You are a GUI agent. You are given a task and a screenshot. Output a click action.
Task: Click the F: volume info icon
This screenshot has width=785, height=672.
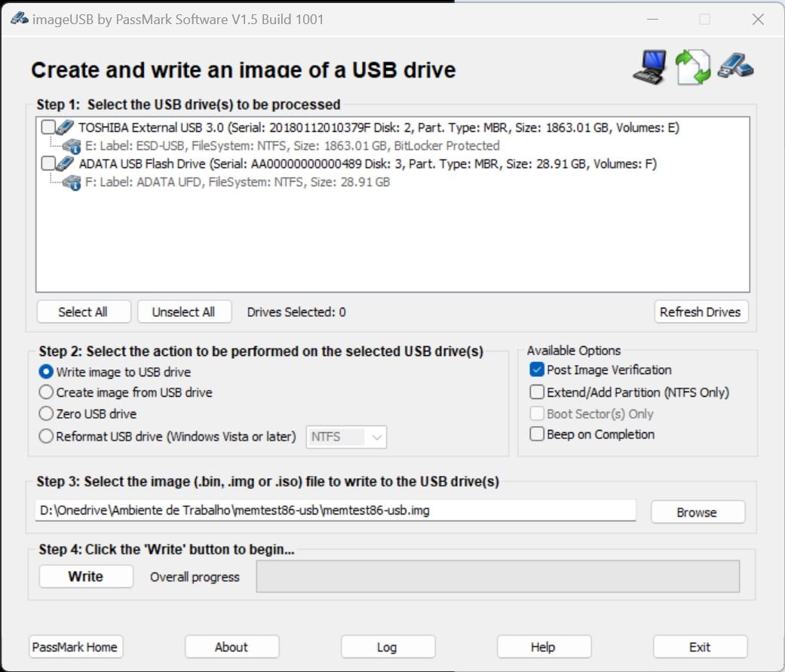coord(72,183)
